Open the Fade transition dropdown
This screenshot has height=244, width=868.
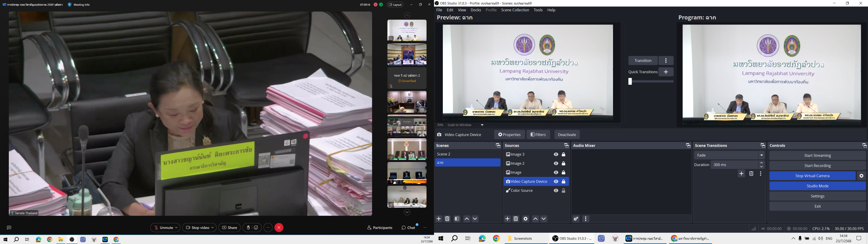(729, 155)
